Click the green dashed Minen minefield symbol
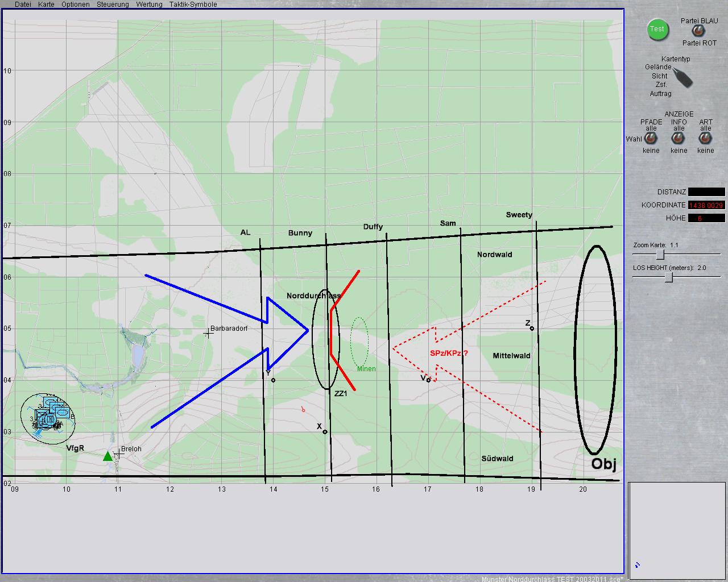Screen dimensions: 728x582 click(359, 342)
